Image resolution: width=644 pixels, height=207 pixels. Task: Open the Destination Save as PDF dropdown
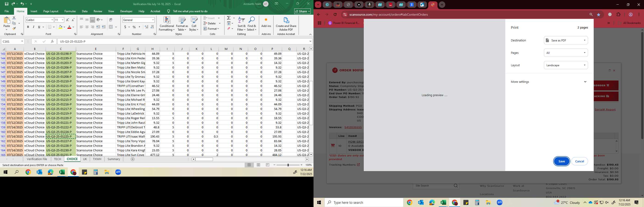point(566,40)
